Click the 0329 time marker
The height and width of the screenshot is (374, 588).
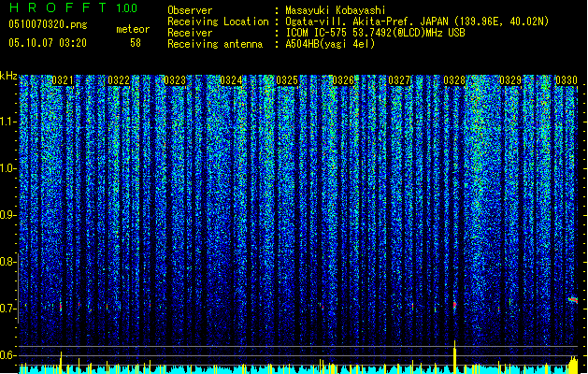coord(510,80)
